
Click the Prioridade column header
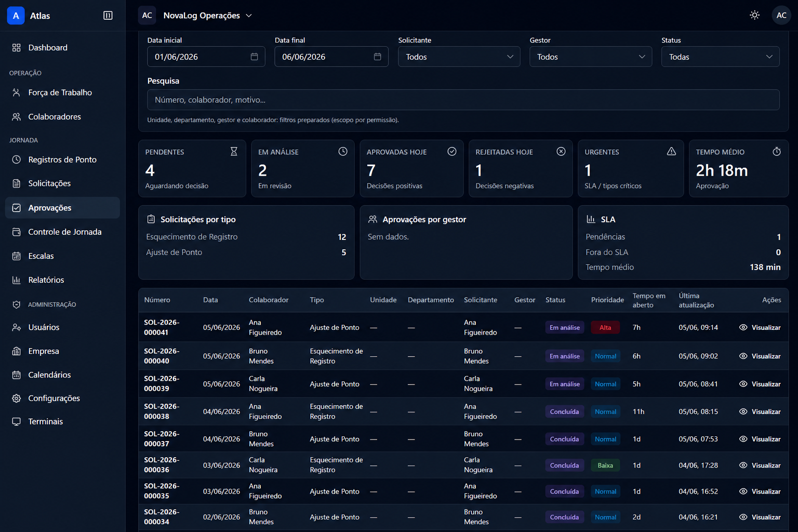point(607,300)
